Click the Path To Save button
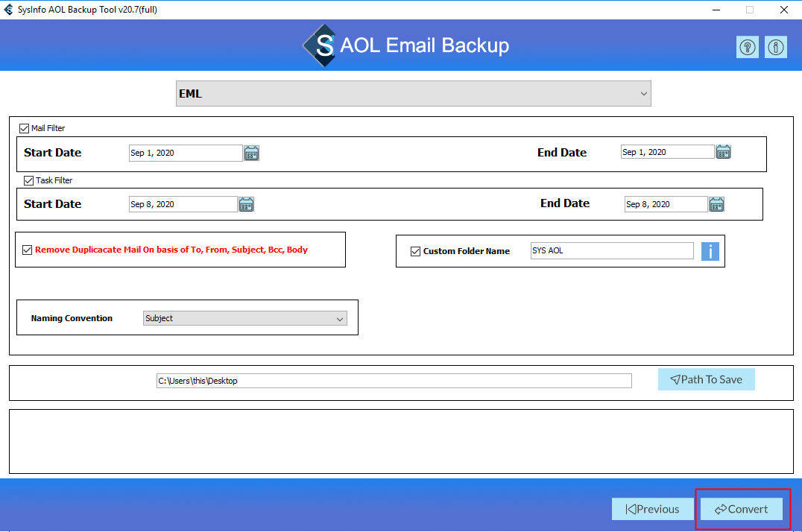Screen dimensions: 802x532 point(706,379)
